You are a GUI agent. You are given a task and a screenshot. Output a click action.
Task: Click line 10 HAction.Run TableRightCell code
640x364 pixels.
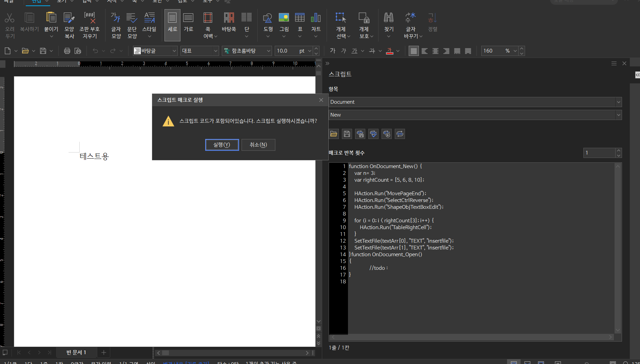coord(395,227)
